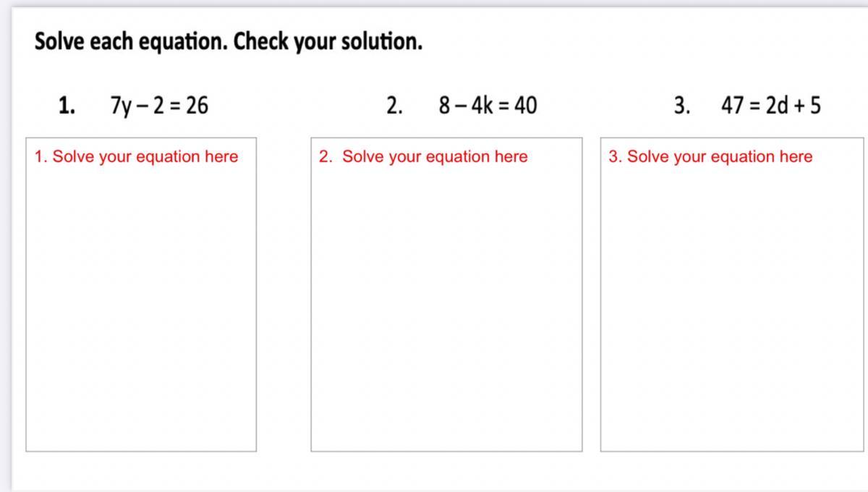Select the '3. Solve your equation here' text
Image resolution: width=868 pixels, height=492 pixels.
[x=710, y=156]
